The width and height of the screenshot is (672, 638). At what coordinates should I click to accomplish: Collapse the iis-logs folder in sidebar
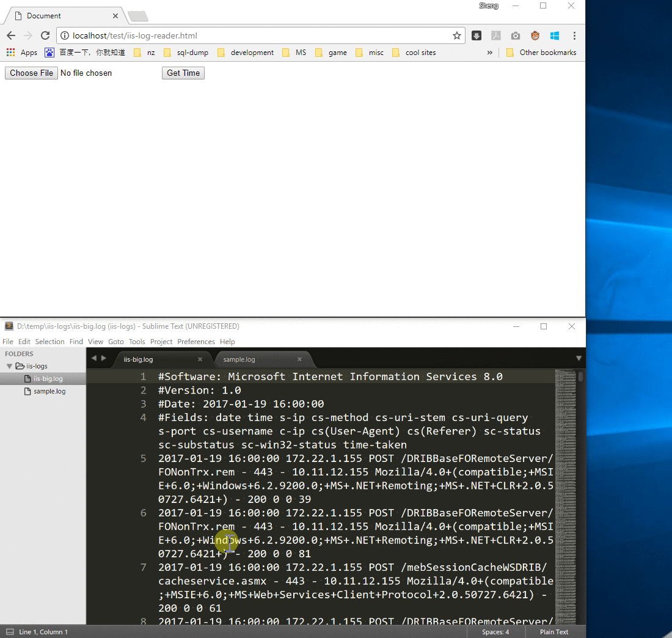click(x=10, y=366)
